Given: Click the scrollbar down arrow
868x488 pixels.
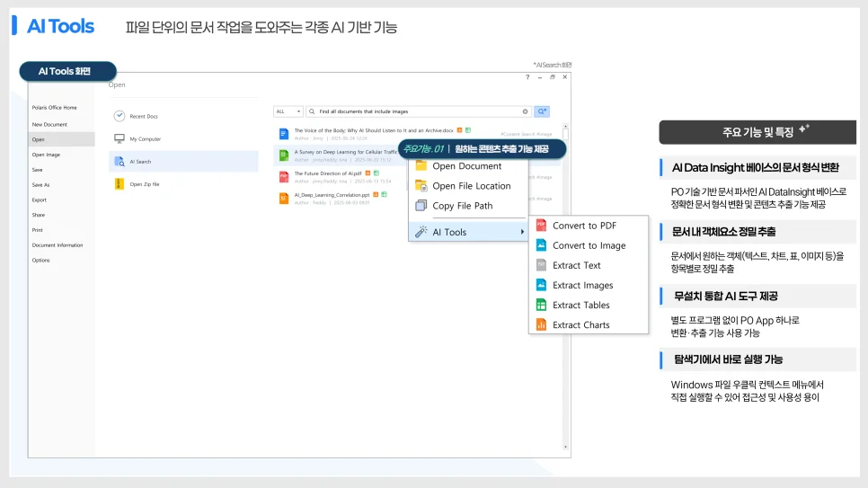Looking at the screenshot, I should pyautogui.click(x=565, y=447).
